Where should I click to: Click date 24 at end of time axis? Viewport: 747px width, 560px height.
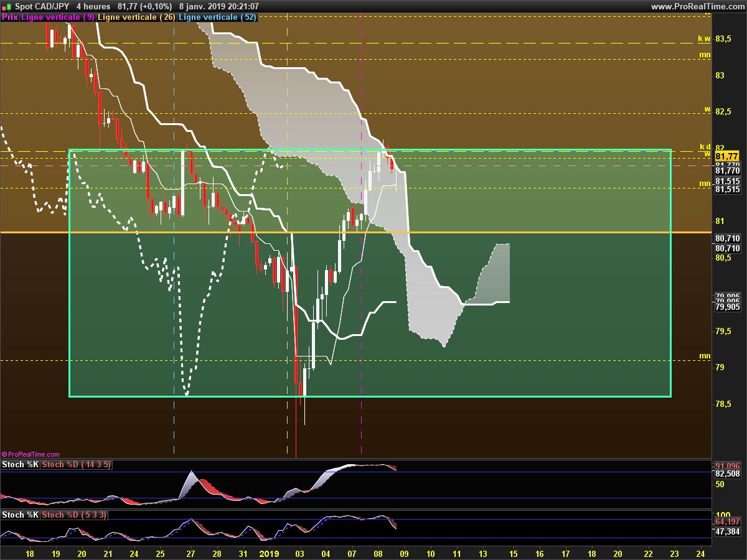click(x=700, y=553)
